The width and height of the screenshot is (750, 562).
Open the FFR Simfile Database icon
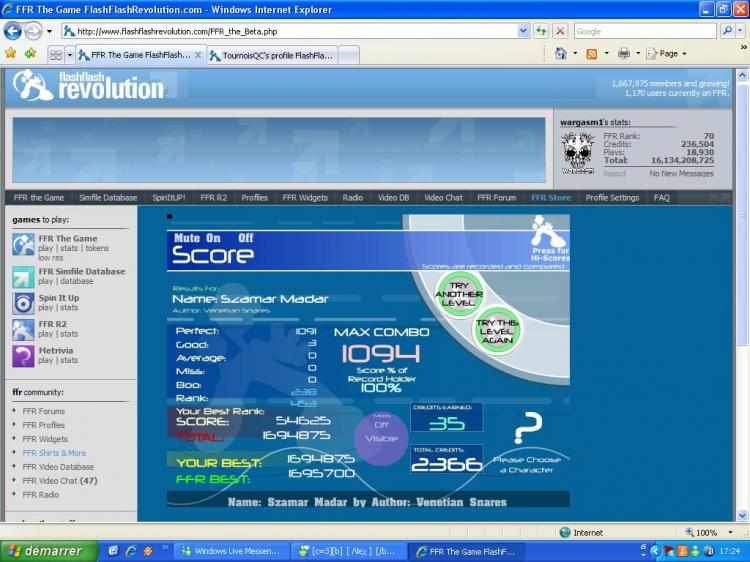[23, 277]
